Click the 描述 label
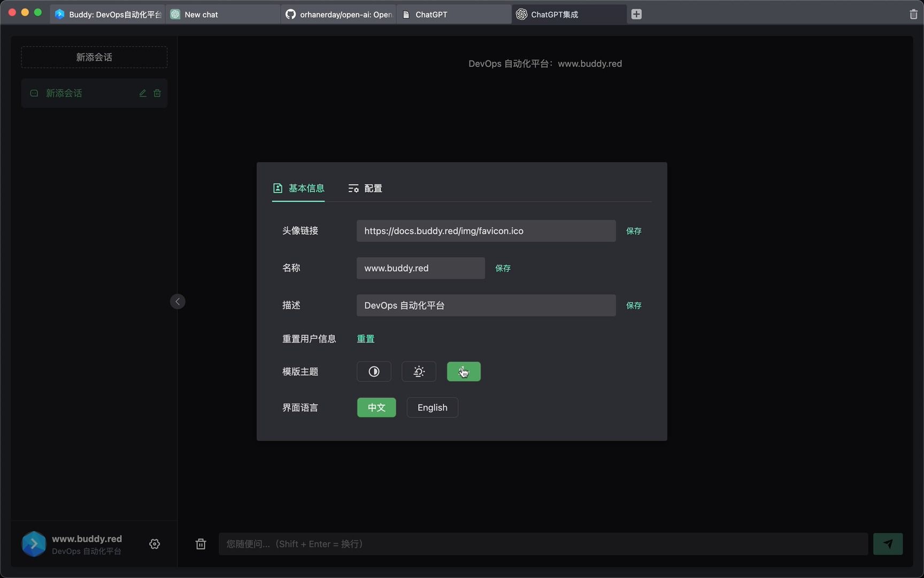924x578 pixels. click(x=291, y=305)
